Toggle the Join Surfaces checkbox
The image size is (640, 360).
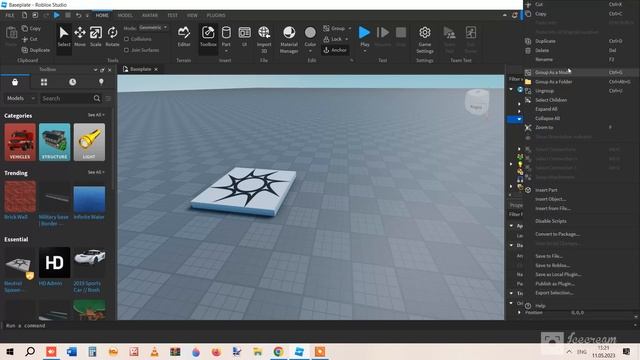pyautogui.click(x=127, y=50)
